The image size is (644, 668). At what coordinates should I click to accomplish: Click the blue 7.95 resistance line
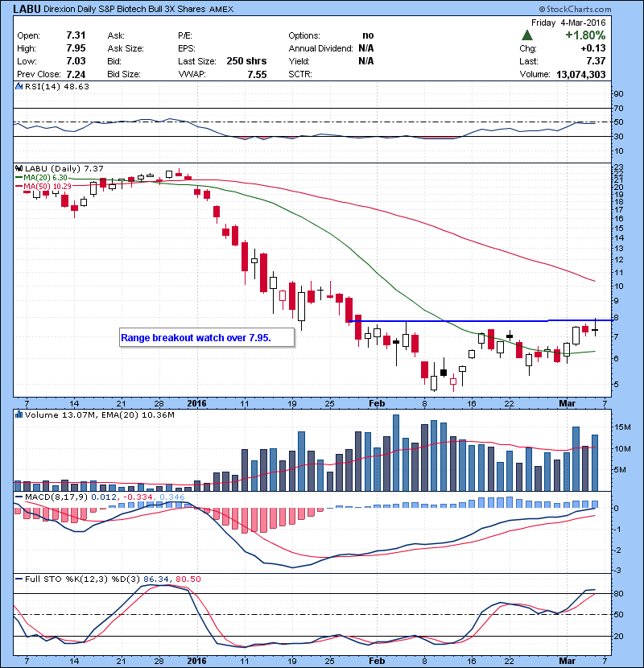[x=481, y=320]
